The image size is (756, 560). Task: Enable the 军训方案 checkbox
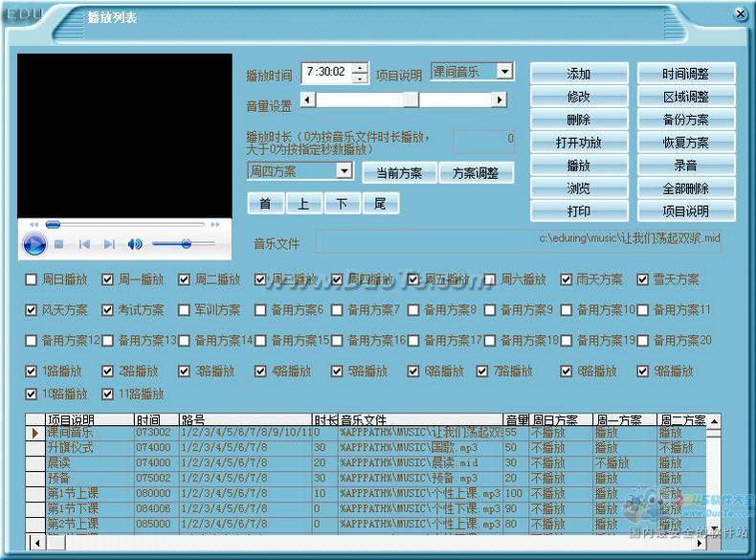185,310
